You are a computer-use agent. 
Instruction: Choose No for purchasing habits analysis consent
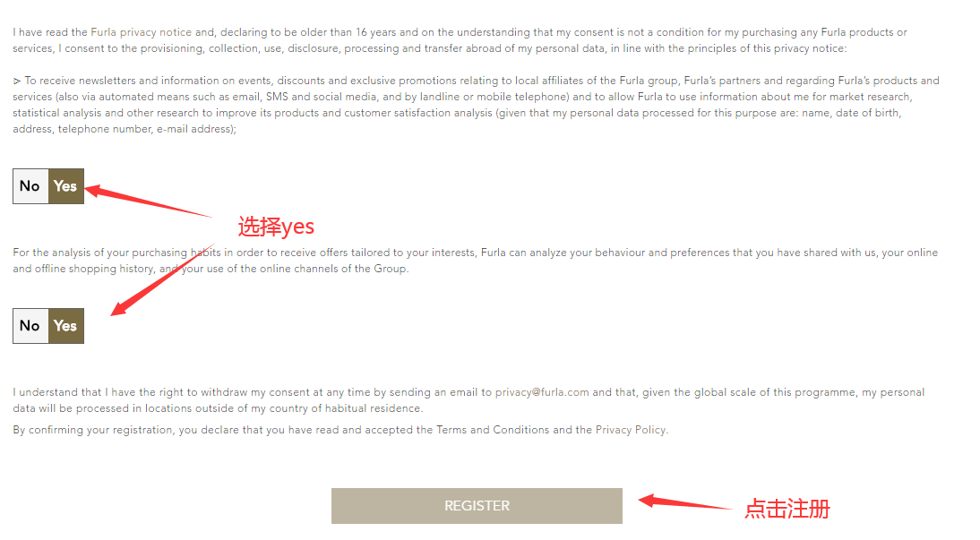tap(30, 326)
